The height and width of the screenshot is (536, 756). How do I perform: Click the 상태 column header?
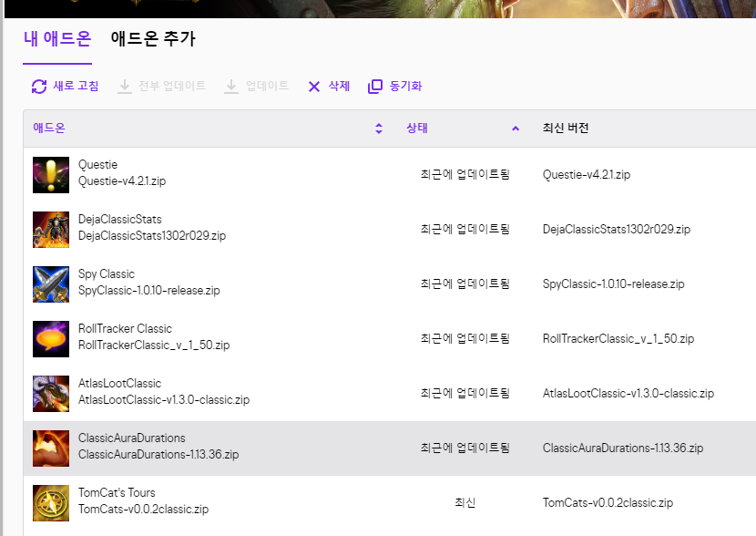pos(417,129)
